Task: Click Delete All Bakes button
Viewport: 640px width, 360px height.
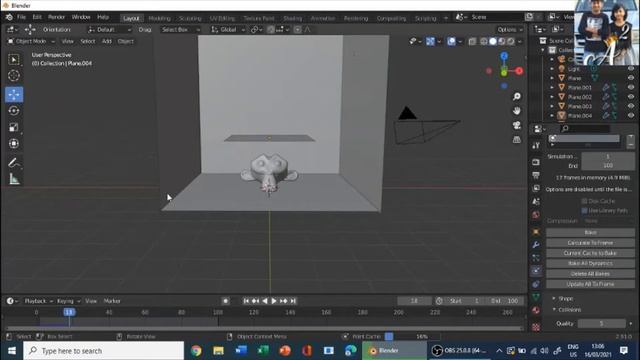Action: (x=590, y=274)
